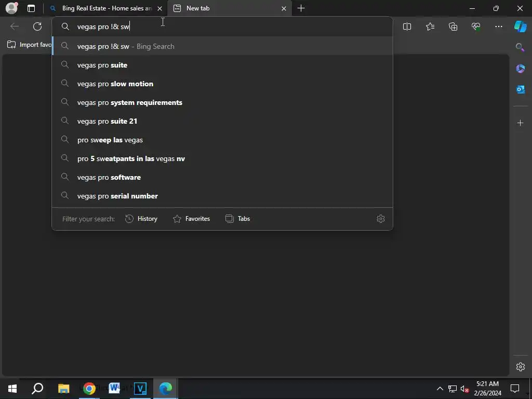This screenshot has height=399, width=532.
Task: Refresh the page
Action: [37, 26]
